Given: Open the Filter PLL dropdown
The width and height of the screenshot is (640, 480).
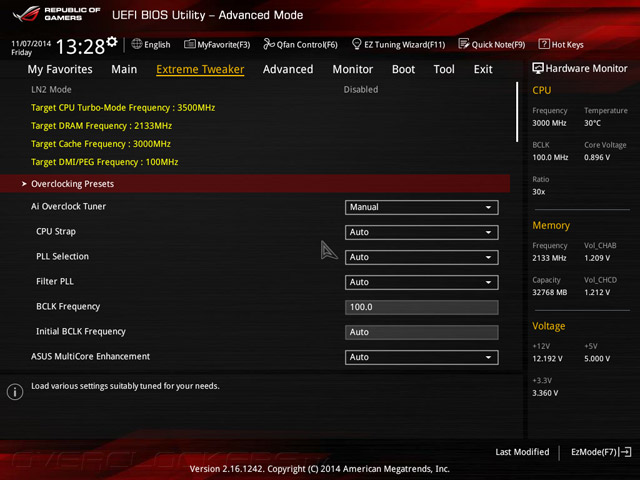Looking at the screenshot, I should coord(422,282).
